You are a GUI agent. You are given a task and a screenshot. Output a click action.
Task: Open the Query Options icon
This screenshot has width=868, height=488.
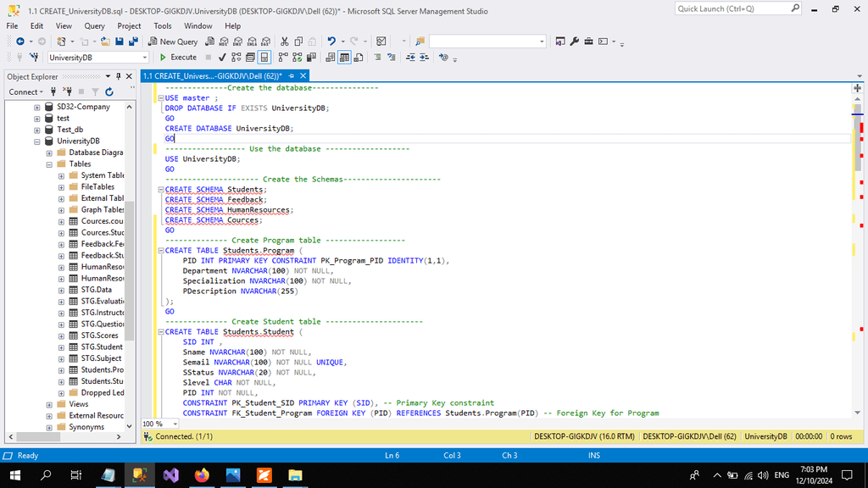(x=250, y=58)
